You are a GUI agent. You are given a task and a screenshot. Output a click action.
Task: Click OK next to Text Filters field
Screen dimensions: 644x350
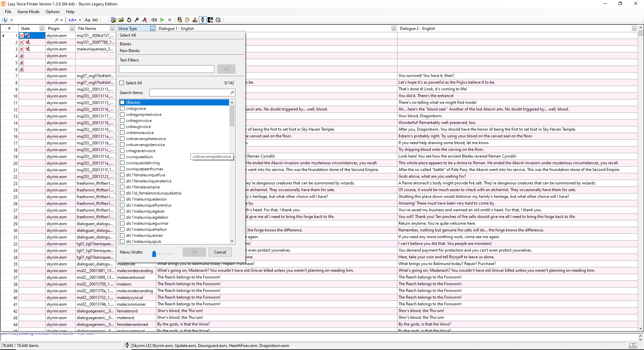[x=226, y=69]
